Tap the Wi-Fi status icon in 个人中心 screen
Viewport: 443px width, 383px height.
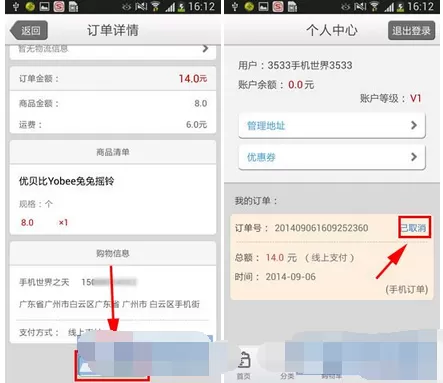(374, 7)
